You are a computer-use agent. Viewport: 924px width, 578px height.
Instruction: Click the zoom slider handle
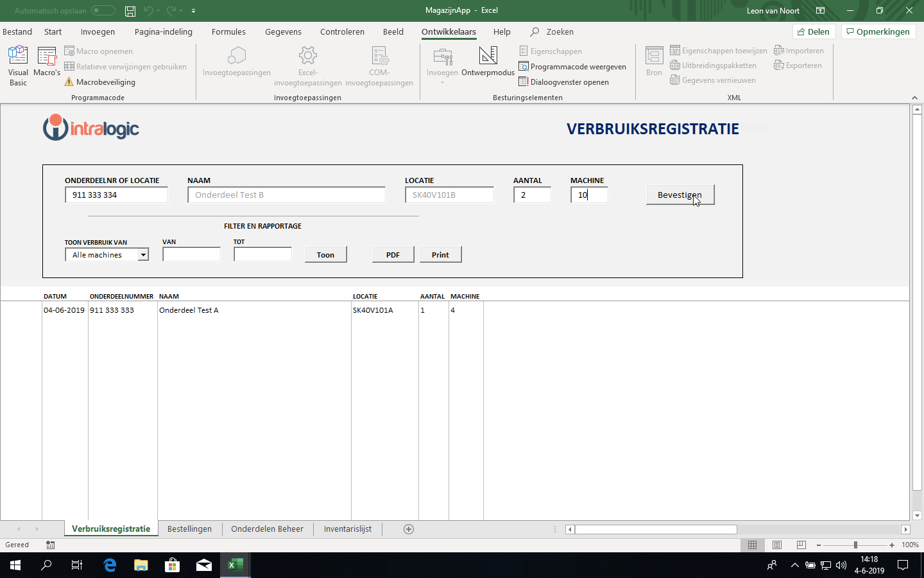pos(855,545)
